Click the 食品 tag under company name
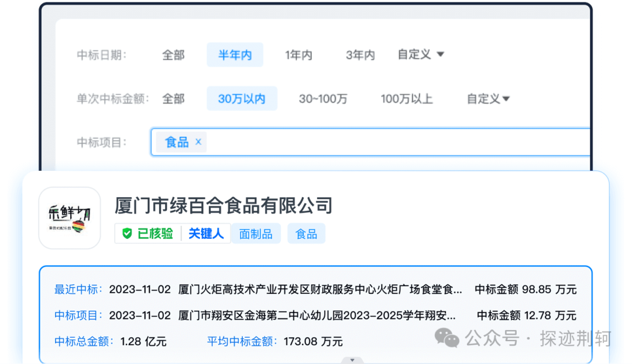The height and width of the screenshot is (364, 632). point(306,234)
